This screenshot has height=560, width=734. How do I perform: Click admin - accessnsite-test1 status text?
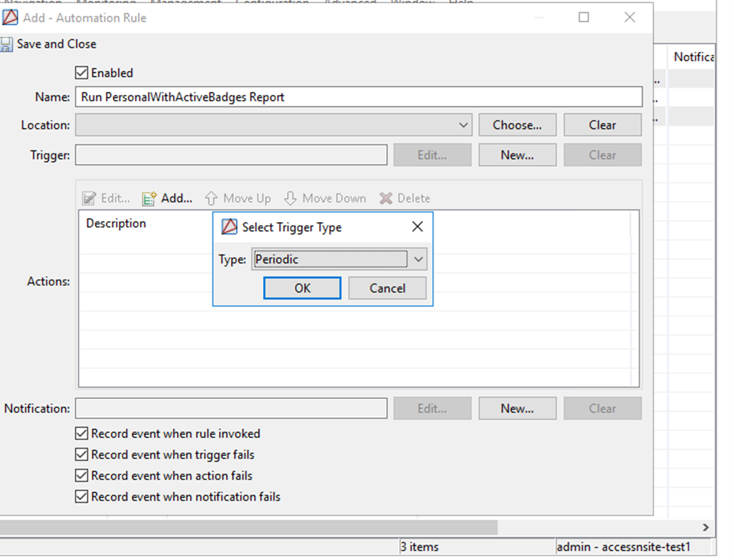pos(623,546)
